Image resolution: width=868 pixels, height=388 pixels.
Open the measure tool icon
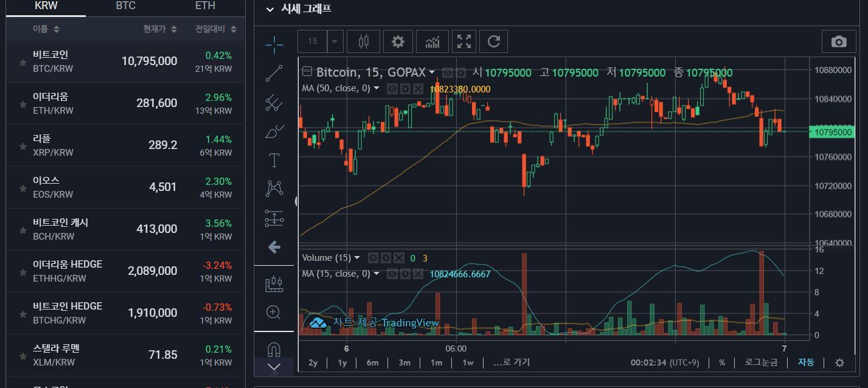click(274, 283)
